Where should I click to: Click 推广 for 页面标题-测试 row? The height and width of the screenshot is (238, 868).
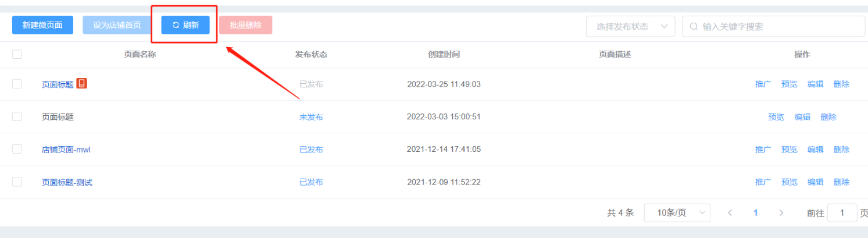pyautogui.click(x=763, y=182)
